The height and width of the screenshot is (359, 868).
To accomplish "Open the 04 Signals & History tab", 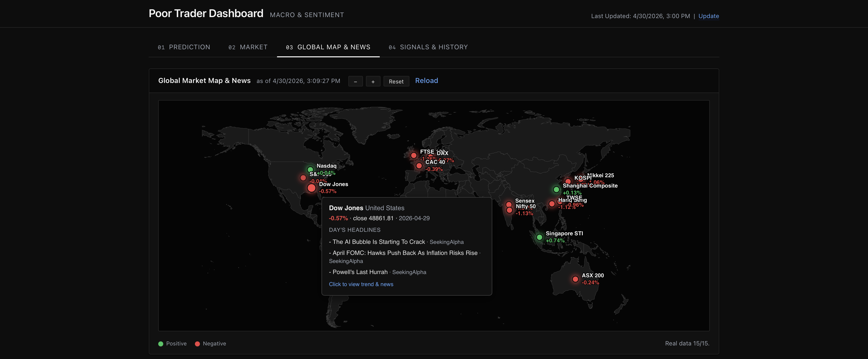I will click(x=428, y=47).
